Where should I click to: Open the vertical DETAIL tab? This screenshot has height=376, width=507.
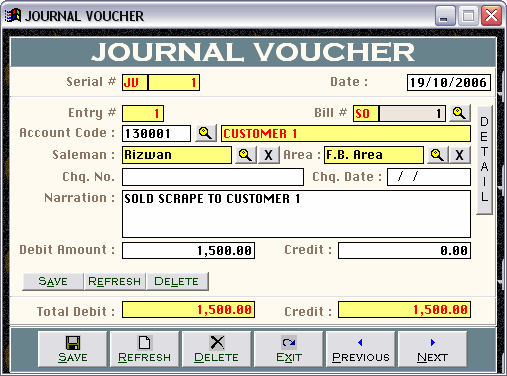[x=484, y=160]
